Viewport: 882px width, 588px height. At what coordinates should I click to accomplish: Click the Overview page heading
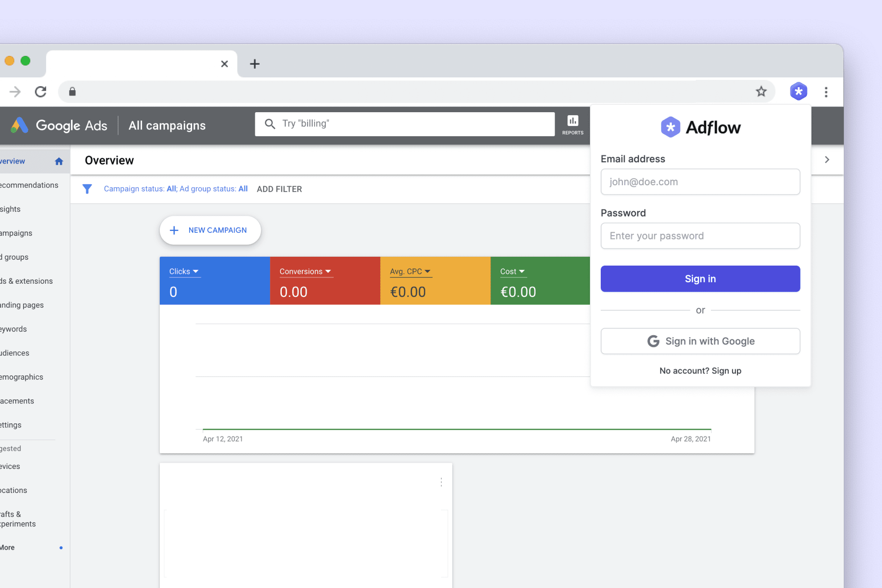[x=109, y=161]
